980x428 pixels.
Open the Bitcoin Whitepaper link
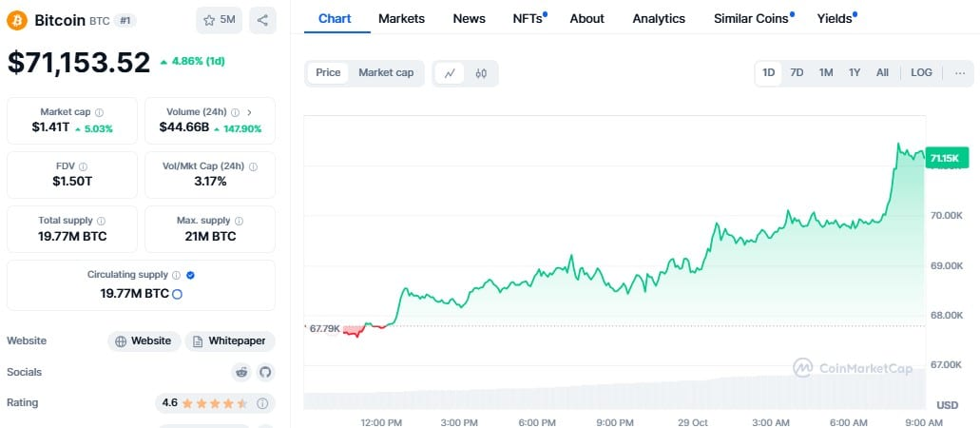230,340
